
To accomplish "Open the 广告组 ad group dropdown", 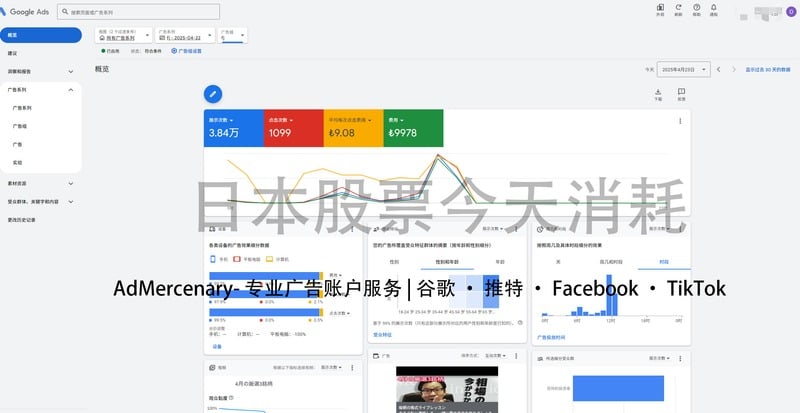I will 233,35.
